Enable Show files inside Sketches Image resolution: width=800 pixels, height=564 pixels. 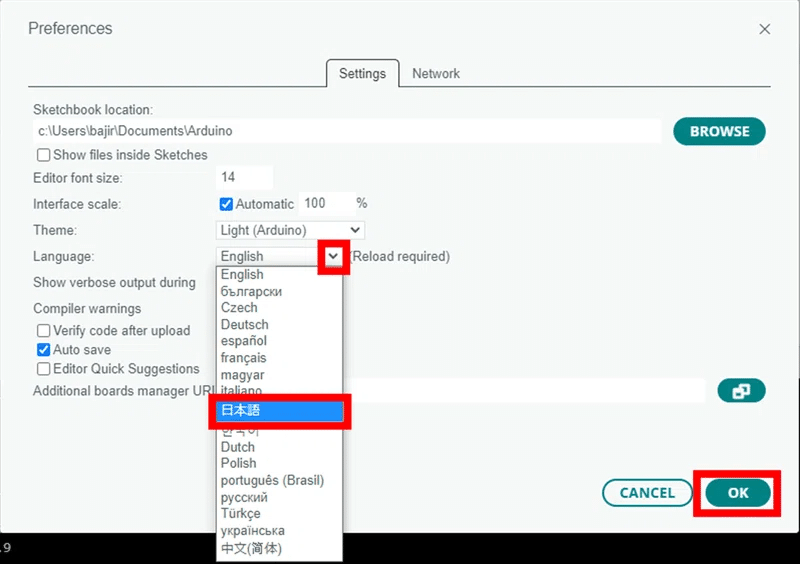click(x=43, y=155)
